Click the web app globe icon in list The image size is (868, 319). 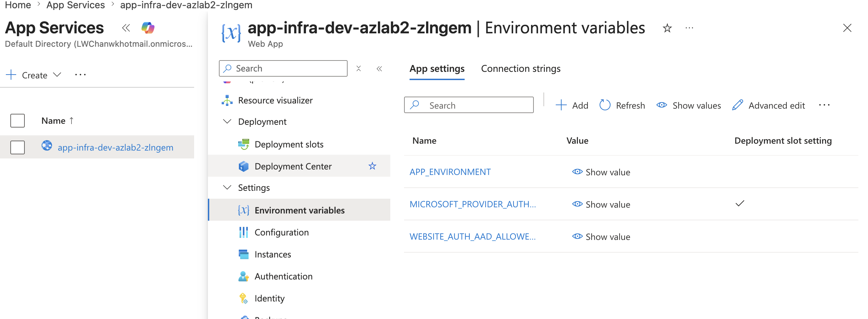[x=47, y=146]
